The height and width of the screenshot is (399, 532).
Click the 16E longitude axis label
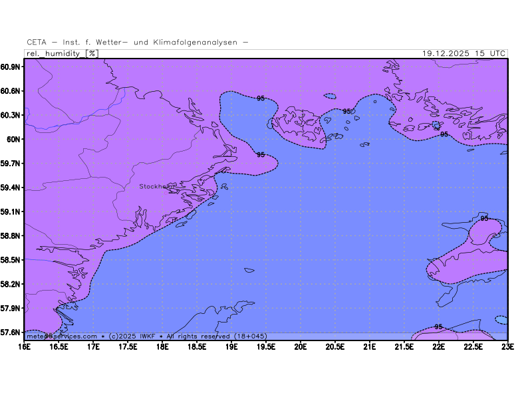click(x=25, y=346)
